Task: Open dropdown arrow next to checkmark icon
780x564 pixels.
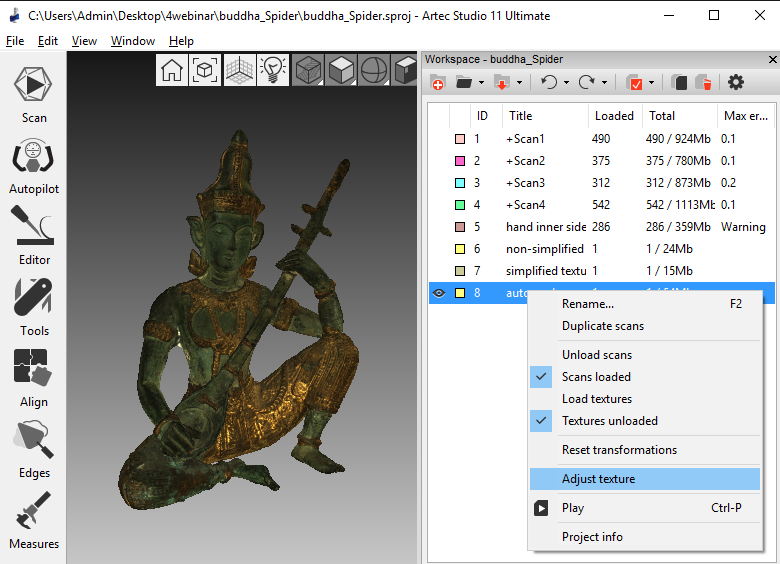Action: click(652, 83)
